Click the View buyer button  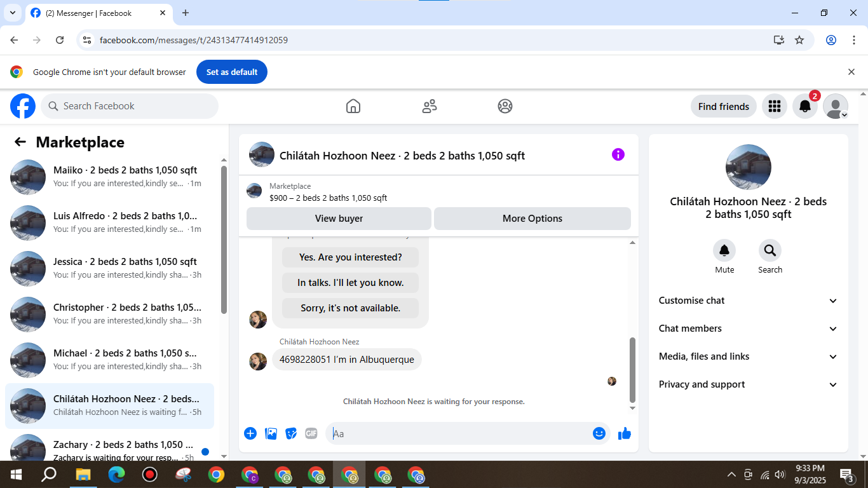tap(339, 219)
